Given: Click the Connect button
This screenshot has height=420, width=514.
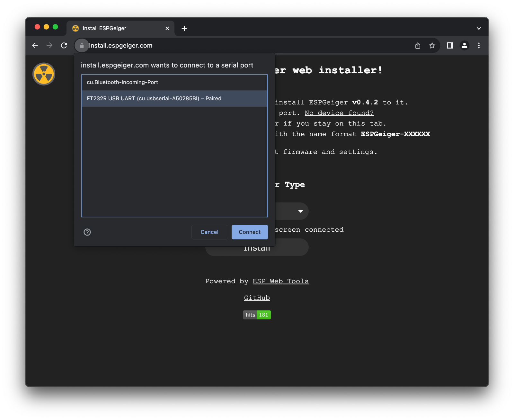Looking at the screenshot, I should click(250, 232).
